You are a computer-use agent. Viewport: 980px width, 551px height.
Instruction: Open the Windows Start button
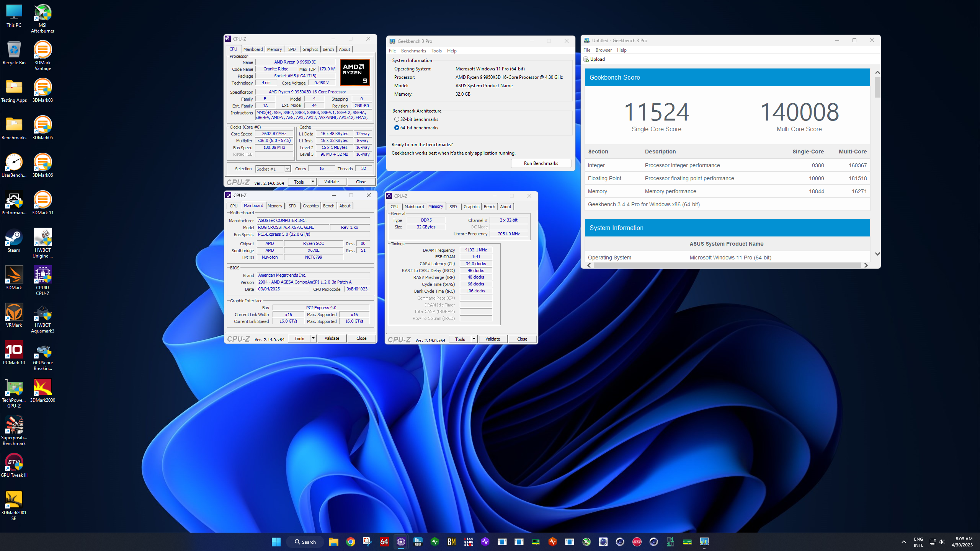tap(276, 541)
